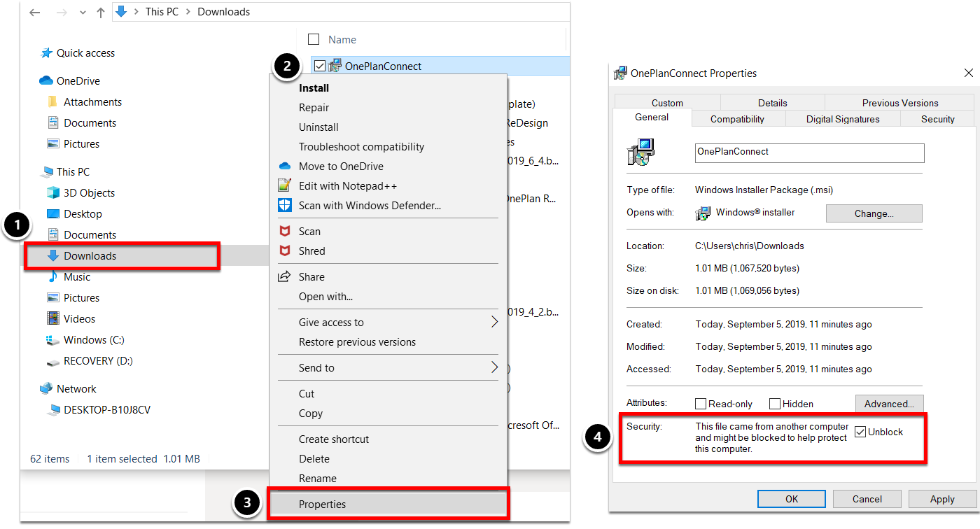Click the McAfee icon beside Scan

coord(284,232)
